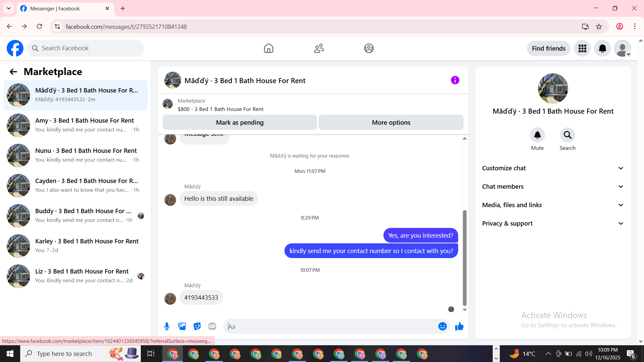Open Buddy conversation
Viewport: 644px width, 362px height.
(75, 216)
